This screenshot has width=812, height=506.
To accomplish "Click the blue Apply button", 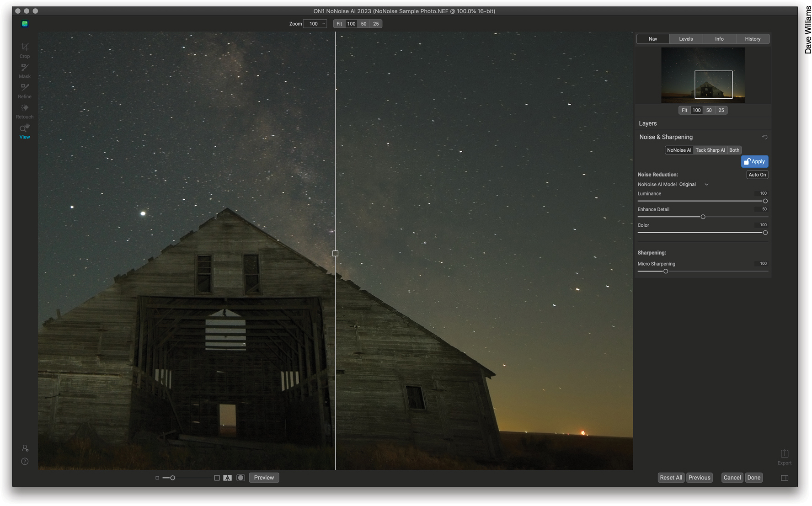I will (x=754, y=161).
